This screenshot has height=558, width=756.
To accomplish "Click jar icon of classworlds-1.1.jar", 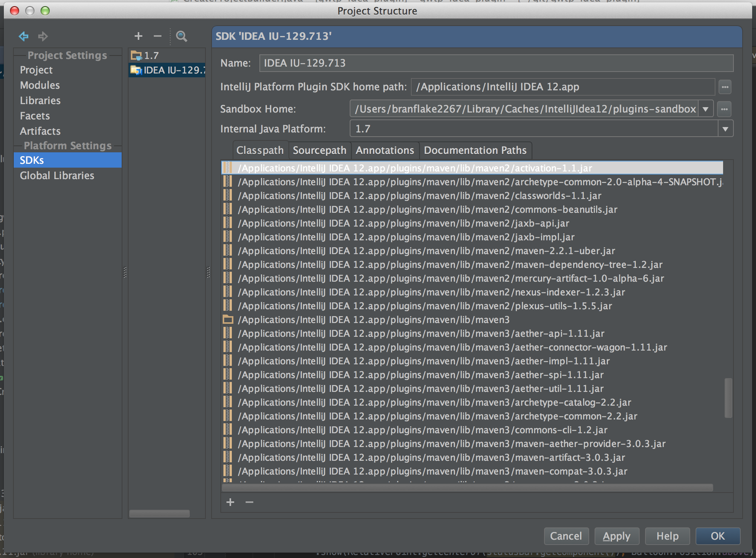I will [228, 196].
